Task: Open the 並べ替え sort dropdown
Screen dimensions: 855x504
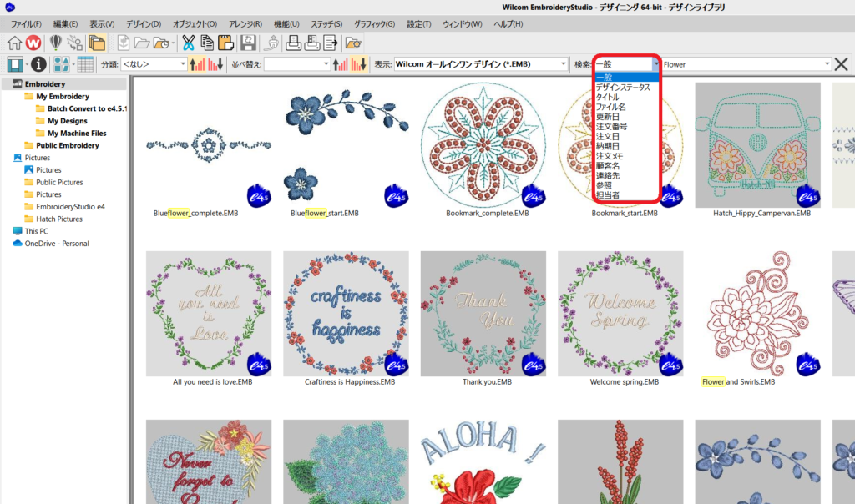Action: (324, 63)
